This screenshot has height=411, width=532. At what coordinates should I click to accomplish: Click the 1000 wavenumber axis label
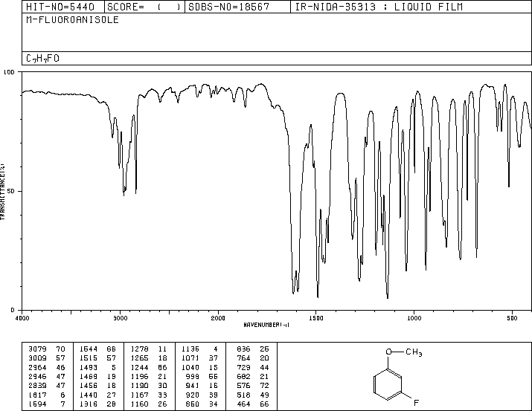tap(414, 318)
